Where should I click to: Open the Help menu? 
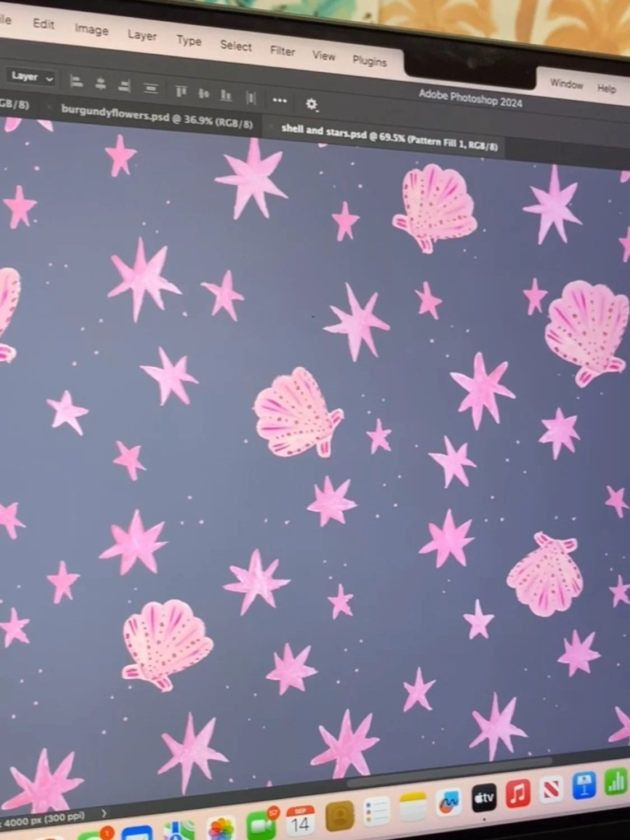pyautogui.click(x=606, y=88)
